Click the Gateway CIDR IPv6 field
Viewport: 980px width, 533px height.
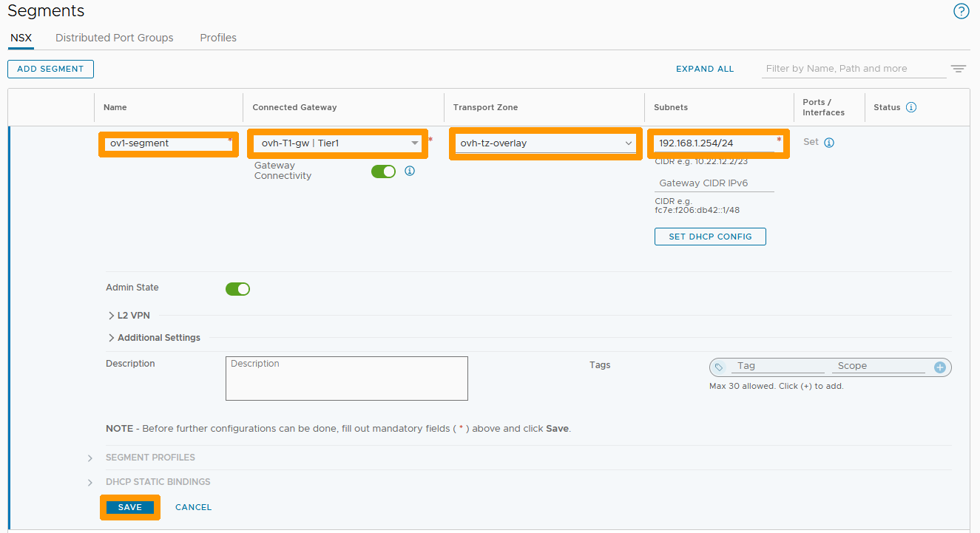pyautogui.click(x=714, y=183)
